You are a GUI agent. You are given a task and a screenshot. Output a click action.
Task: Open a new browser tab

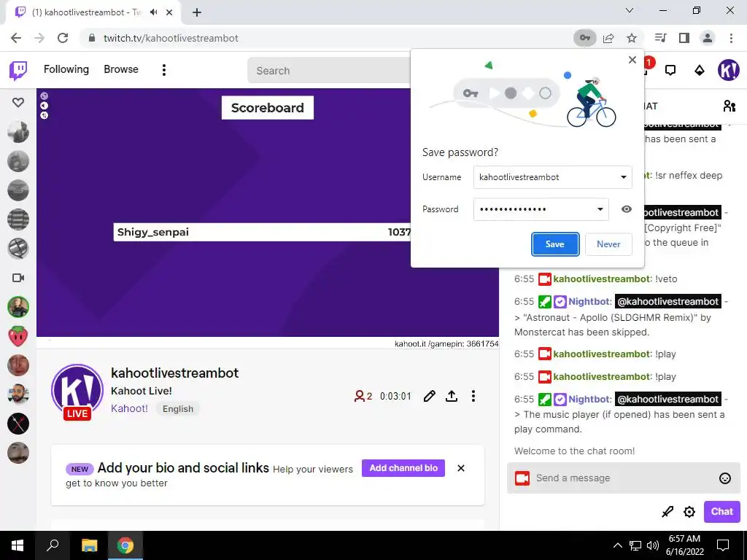197,13
